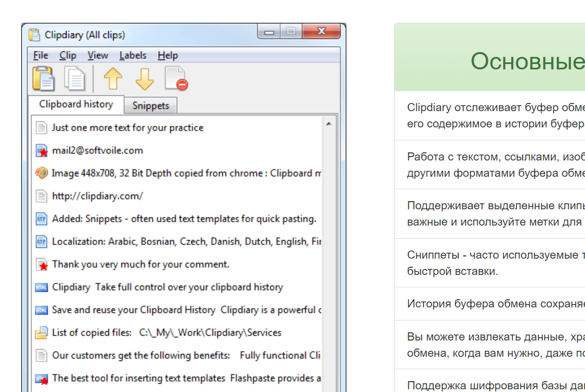The image size is (585, 392).
Task: Select clip 'Just one more text for your practice'
Action: [127, 127]
